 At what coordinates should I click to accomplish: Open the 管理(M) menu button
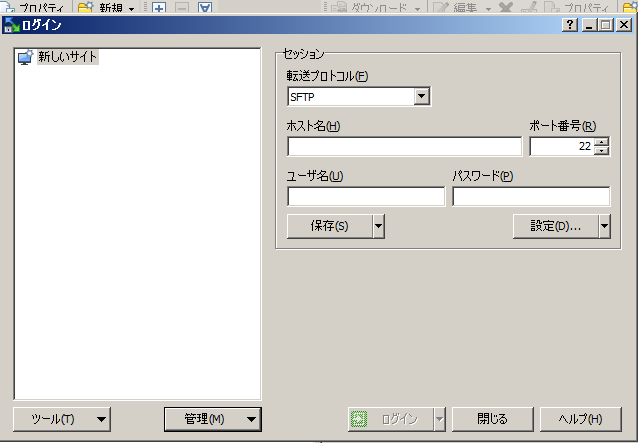pyautogui.click(x=213, y=419)
